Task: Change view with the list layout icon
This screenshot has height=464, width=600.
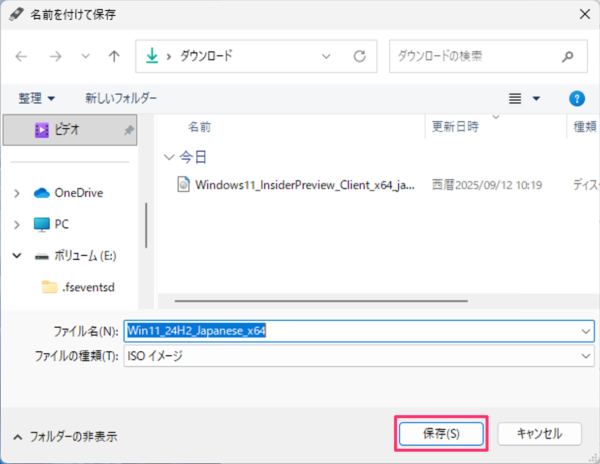Action: coord(515,99)
